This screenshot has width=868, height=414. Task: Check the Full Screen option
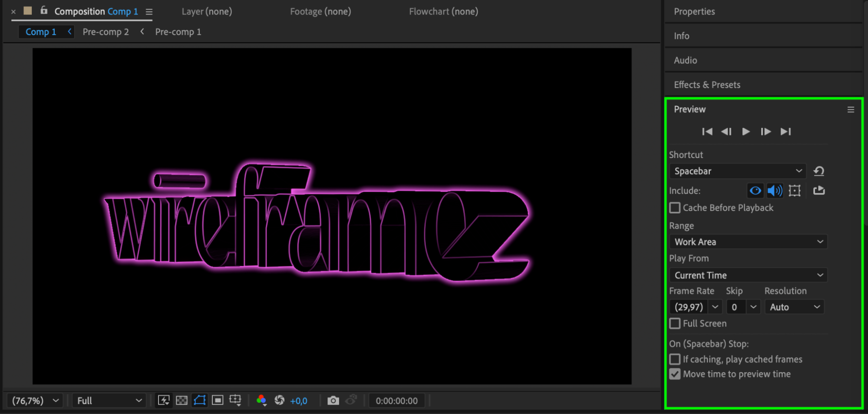(x=675, y=323)
